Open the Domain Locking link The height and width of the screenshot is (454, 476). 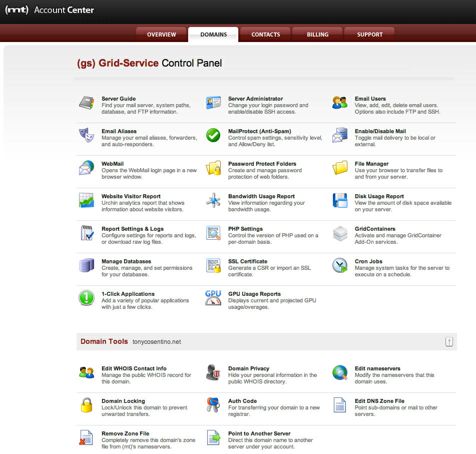pyautogui.click(x=123, y=401)
